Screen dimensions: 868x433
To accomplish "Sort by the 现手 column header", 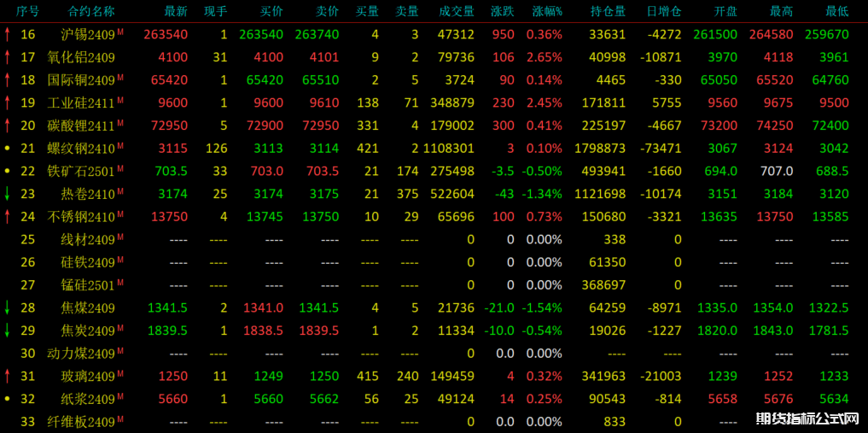I will pos(215,11).
